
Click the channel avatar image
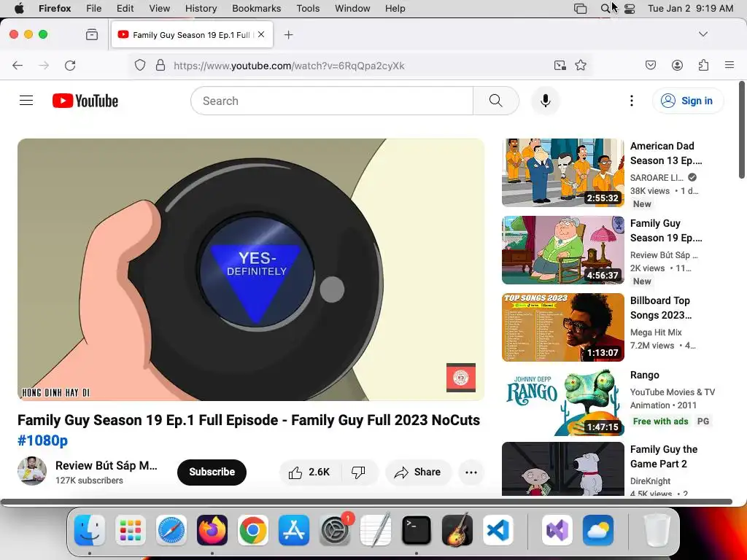(x=32, y=472)
